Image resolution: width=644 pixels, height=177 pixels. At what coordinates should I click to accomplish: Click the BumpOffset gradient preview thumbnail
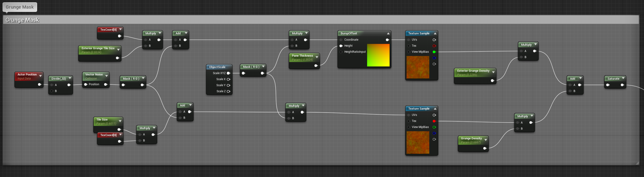pos(378,55)
